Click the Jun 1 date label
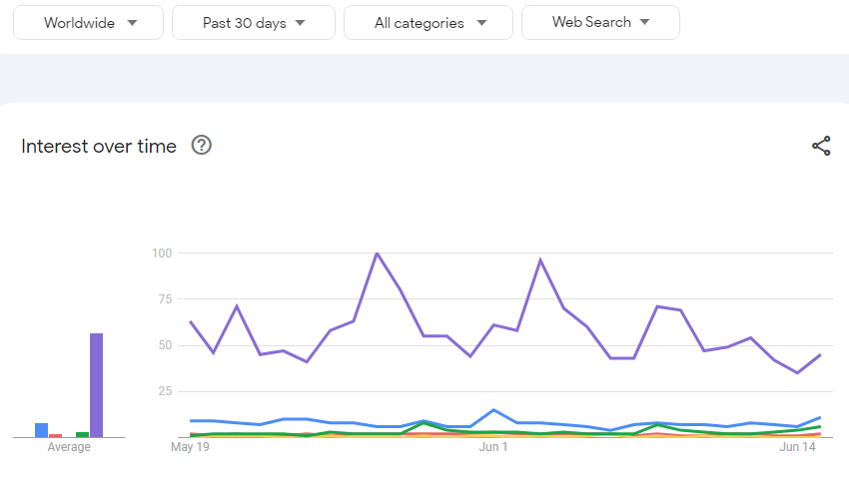 pos(493,447)
